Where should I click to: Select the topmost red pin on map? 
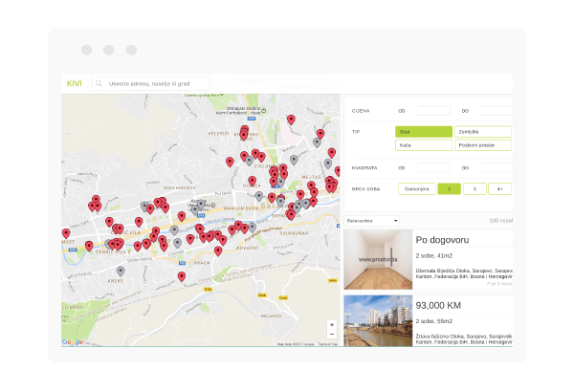coord(291,120)
